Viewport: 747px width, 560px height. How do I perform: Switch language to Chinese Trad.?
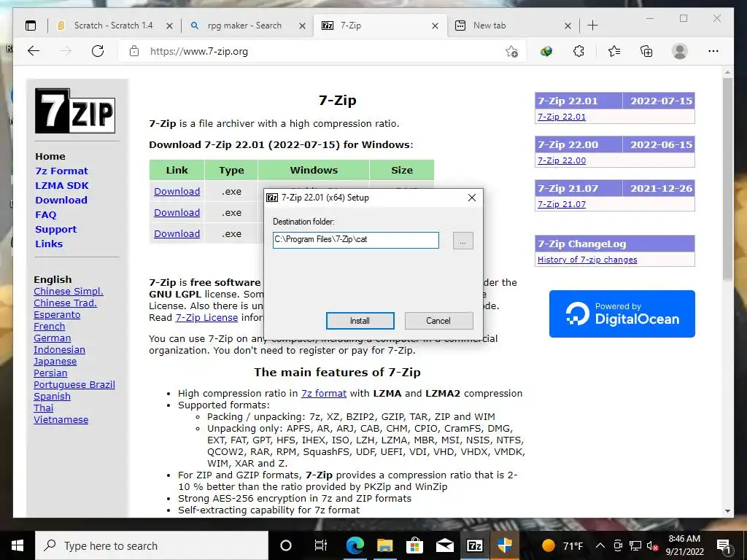65,303
